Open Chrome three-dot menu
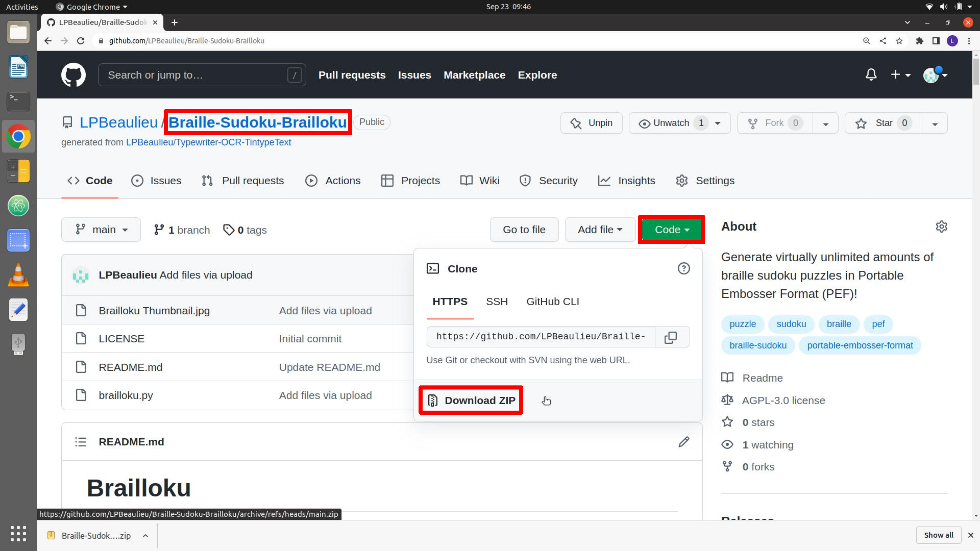This screenshot has width=980, height=551. point(969,41)
